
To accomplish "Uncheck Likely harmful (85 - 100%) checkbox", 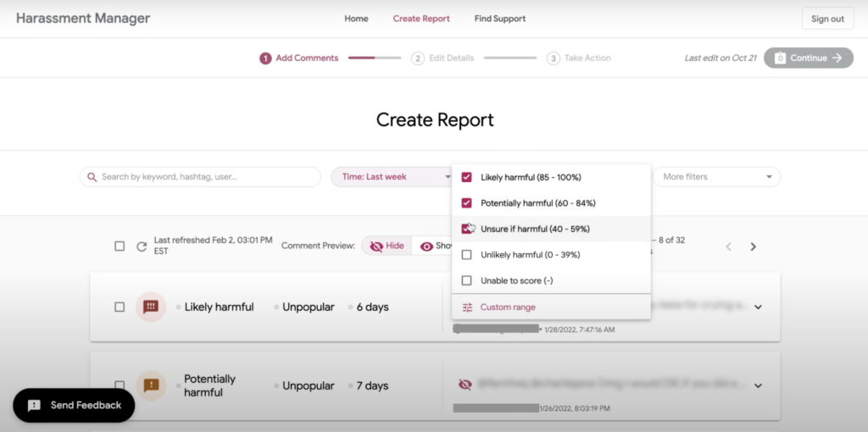I will [x=466, y=177].
